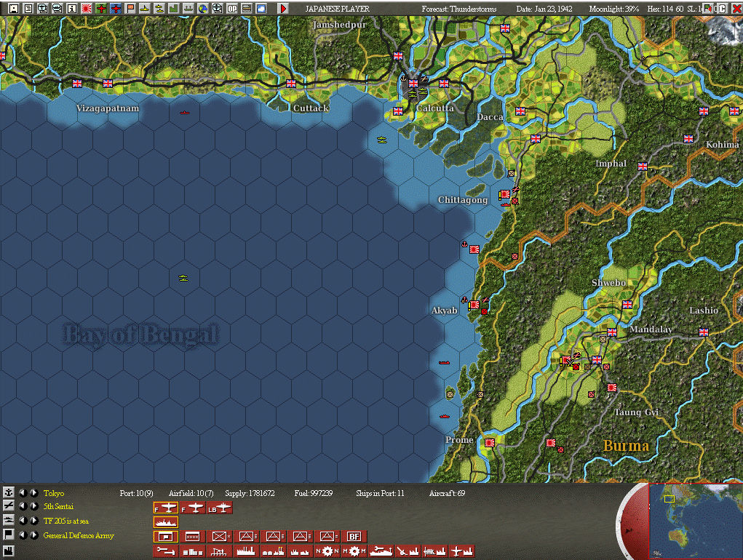Click the 'Date: Jan 23, 1942' text
This screenshot has height=560, width=743.
pos(544,9)
